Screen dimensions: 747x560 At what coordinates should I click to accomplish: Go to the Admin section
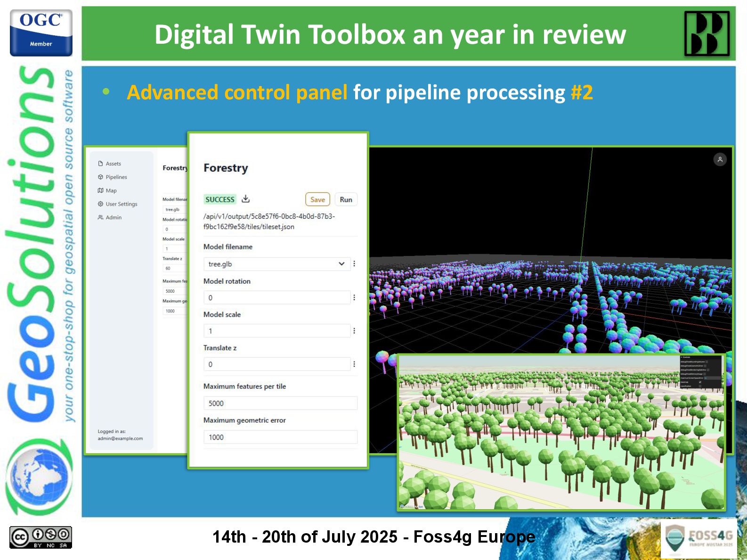pyautogui.click(x=110, y=217)
